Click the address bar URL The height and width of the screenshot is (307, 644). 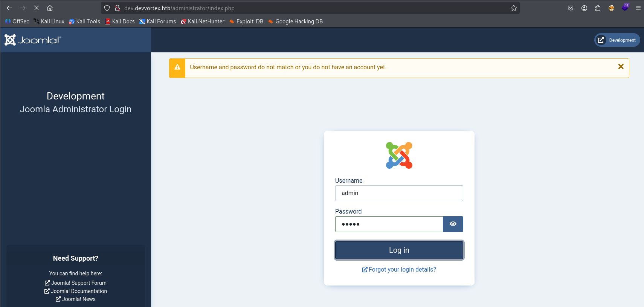(x=179, y=8)
